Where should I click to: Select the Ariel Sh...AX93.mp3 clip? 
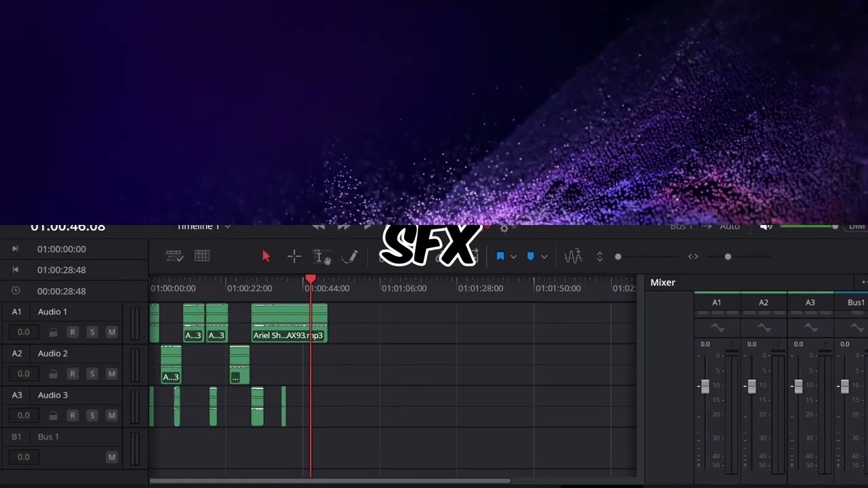(x=289, y=323)
